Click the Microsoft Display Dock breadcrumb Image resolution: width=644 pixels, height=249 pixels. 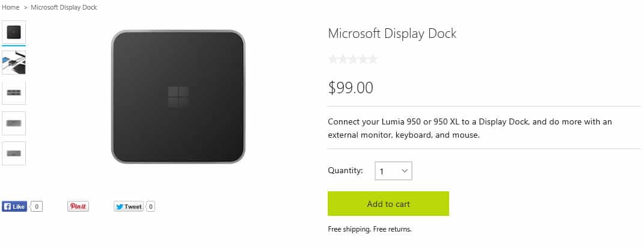[x=64, y=7]
